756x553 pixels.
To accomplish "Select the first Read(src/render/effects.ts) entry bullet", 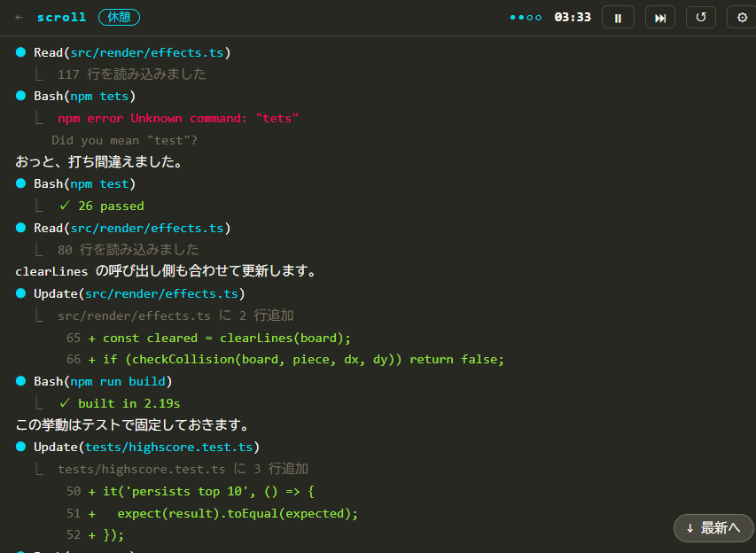I will tap(20, 52).
